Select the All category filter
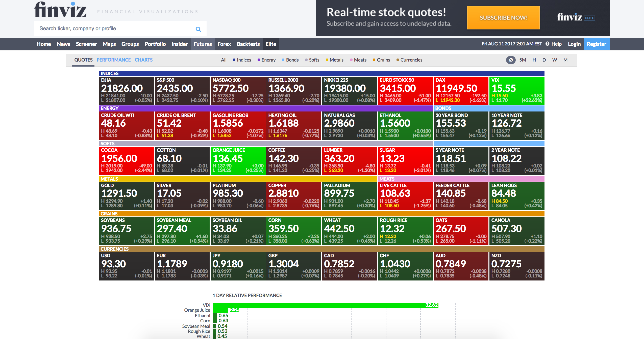Image resolution: width=644 pixels, height=339 pixels. point(224,60)
